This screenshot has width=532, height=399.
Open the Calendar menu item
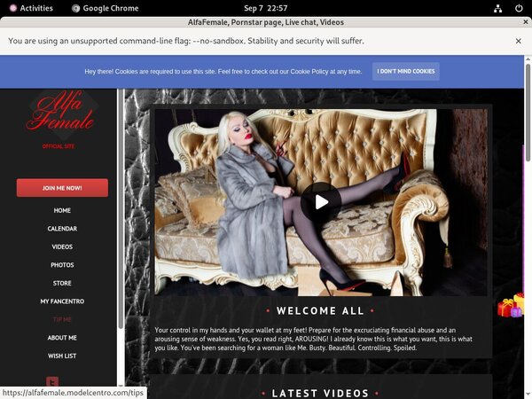tap(62, 229)
